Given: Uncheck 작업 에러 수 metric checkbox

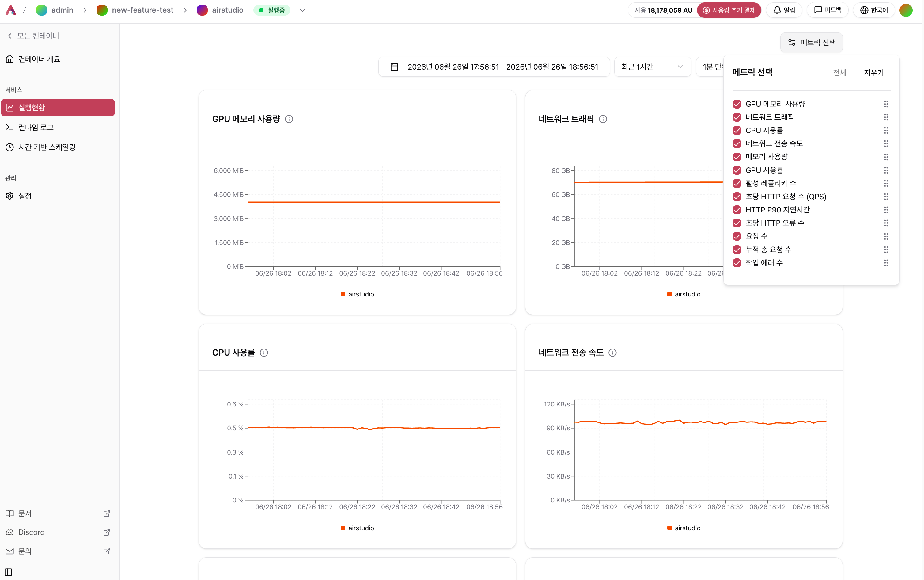Looking at the screenshot, I should pos(737,263).
